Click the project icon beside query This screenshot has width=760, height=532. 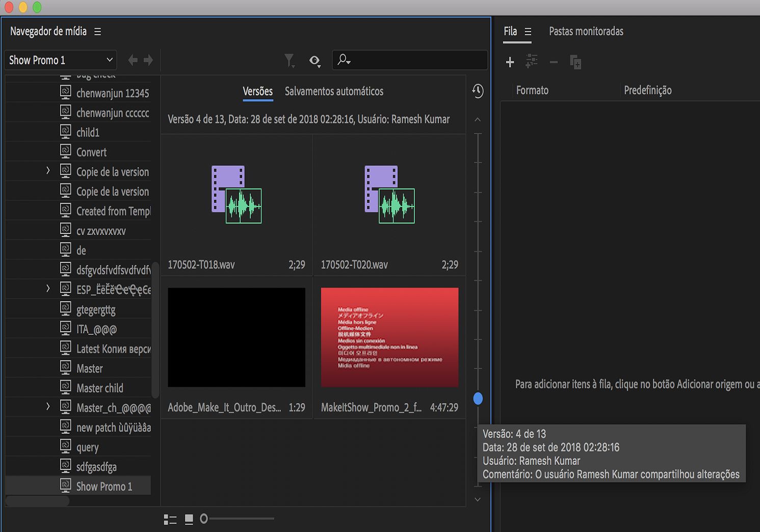point(66,446)
